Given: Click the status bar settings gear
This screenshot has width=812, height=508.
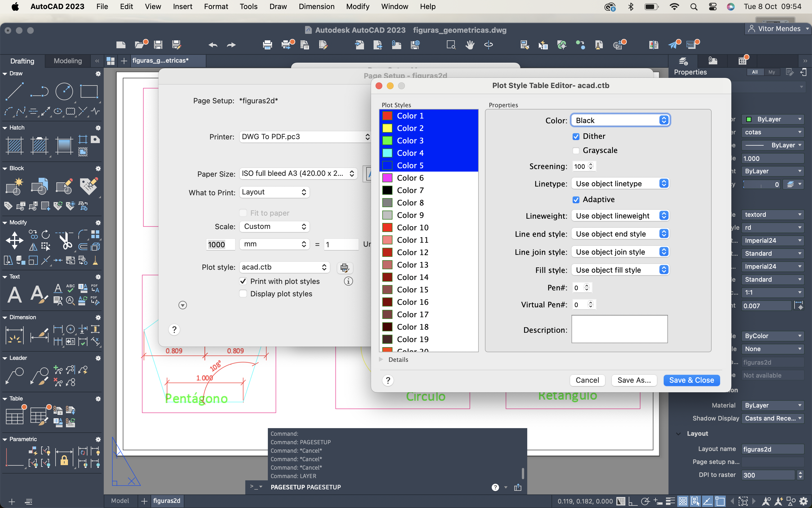Looking at the screenshot, I should point(804,501).
